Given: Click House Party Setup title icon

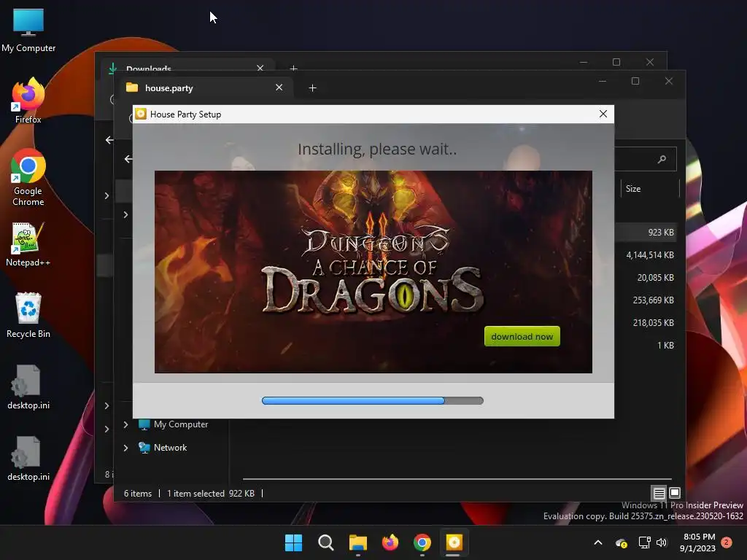Looking at the screenshot, I should [141, 114].
